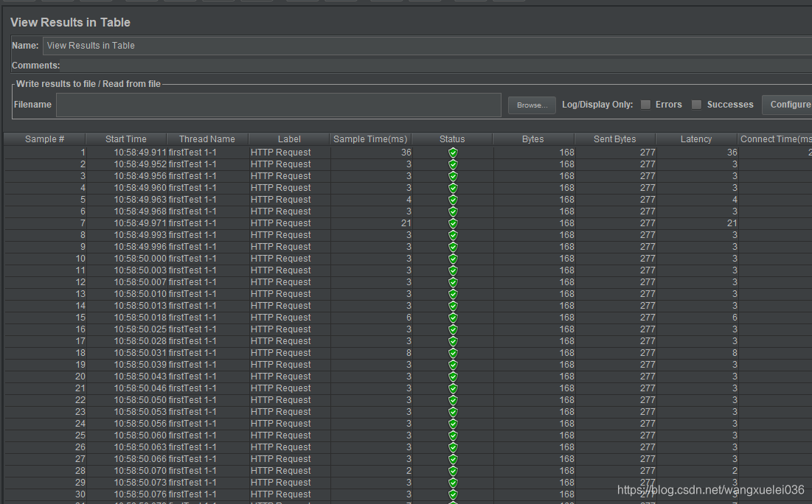Image resolution: width=812 pixels, height=504 pixels.
Task: Click the success status icon in sample 21 row
Action: (453, 388)
